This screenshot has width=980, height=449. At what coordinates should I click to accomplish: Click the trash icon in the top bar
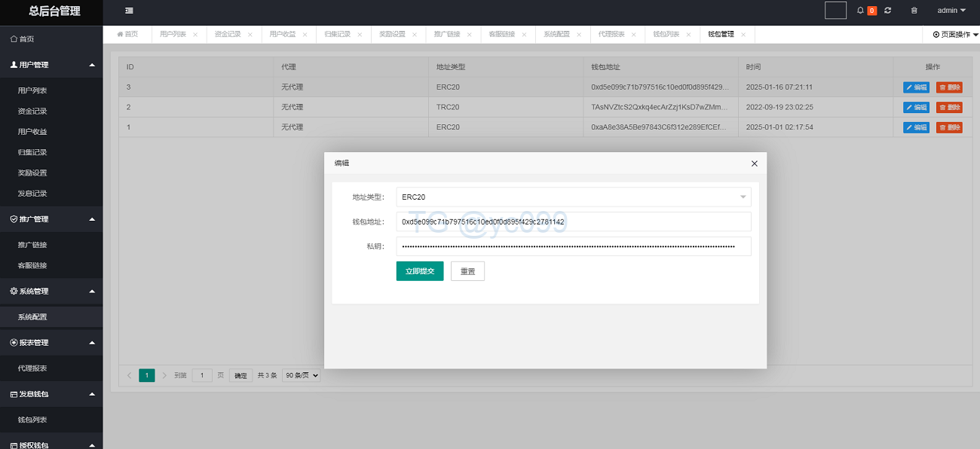pos(914,11)
